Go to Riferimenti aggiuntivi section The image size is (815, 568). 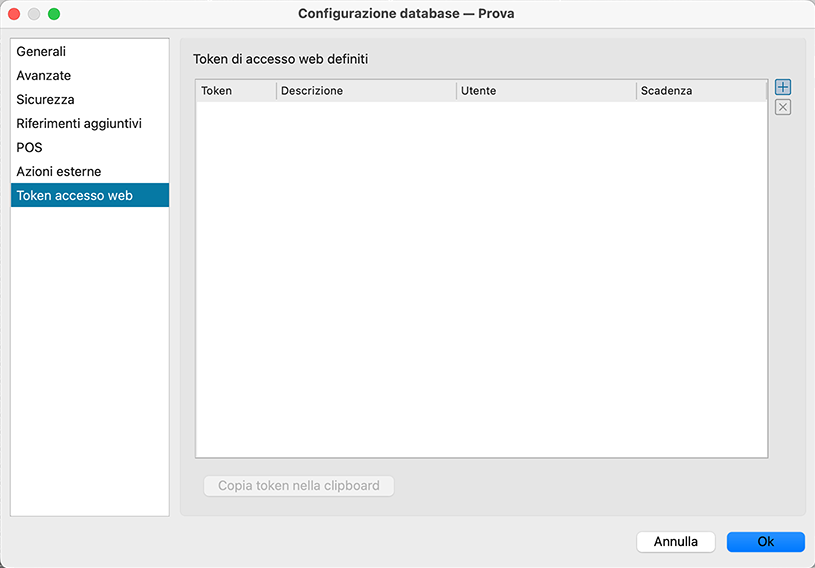79,124
